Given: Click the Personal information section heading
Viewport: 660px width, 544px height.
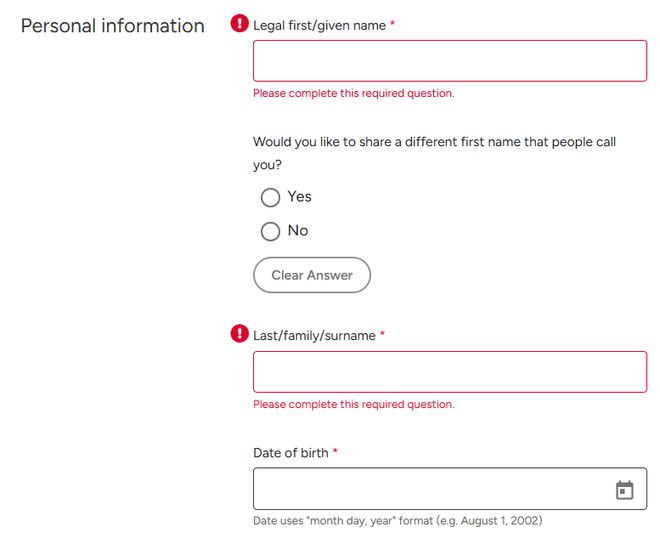Looking at the screenshot, I should tap(112, 26).
